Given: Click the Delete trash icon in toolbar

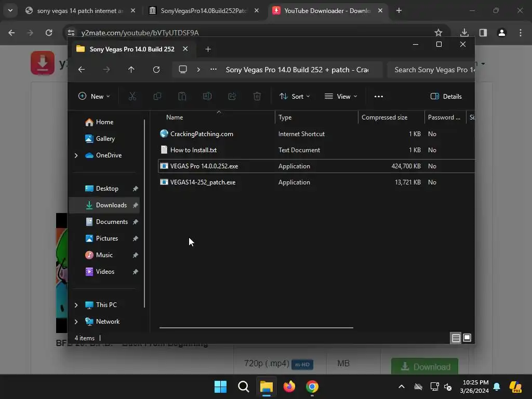Looking at the screenshot, I should click(257, 96).
